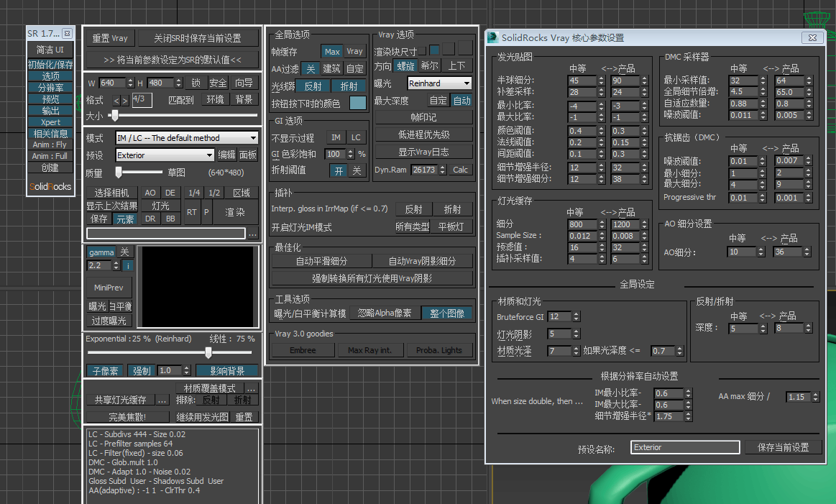
Task: Click the '...' button beside 材质覆盖模式
Action: click(x=251, y=388)
